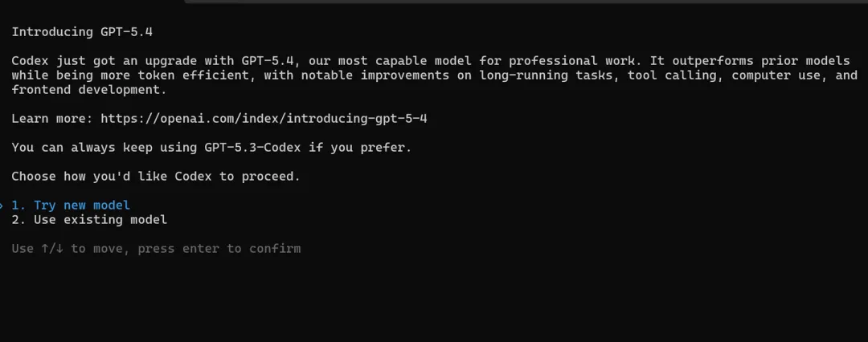This screenshot has height=342, width=868.
Task: Click the blue selection arrow indicator
Action: [2, 206]
